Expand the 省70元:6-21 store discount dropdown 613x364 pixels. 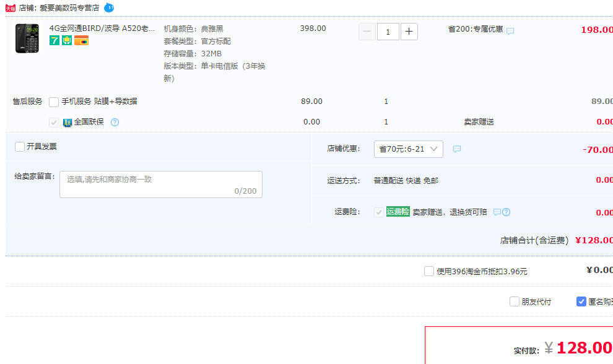[409, 149]
